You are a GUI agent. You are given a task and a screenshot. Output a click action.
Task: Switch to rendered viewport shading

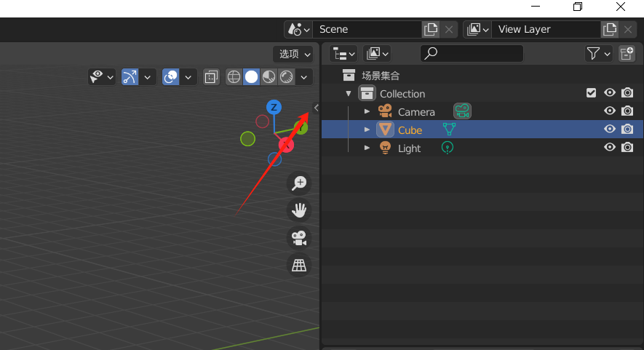pos(286,77)
